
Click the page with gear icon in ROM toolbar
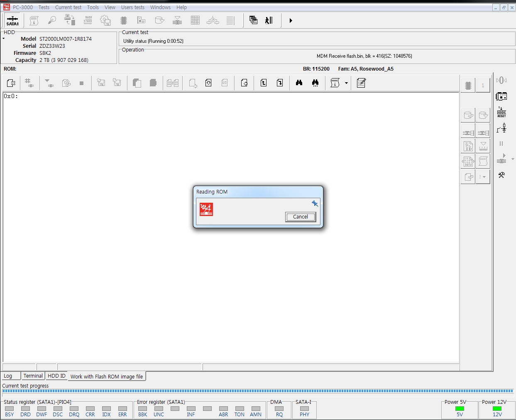pos(11,83)
